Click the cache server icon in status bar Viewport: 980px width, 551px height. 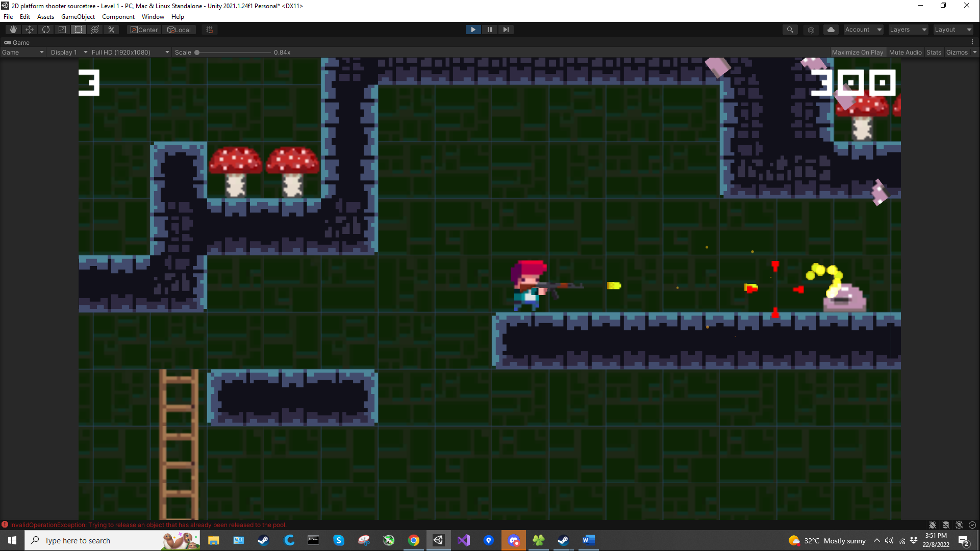[x=946, y=525]
